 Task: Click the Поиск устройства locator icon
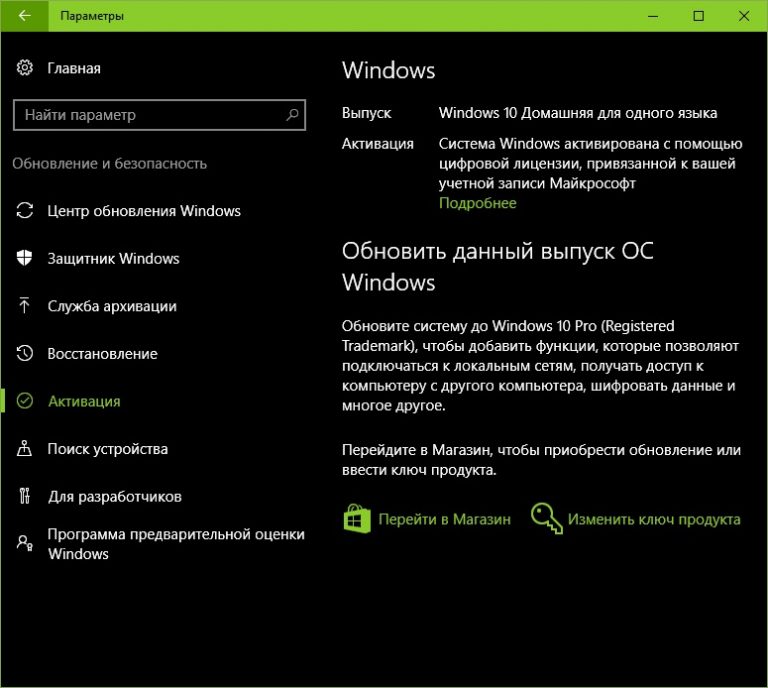tap(24, 449)
